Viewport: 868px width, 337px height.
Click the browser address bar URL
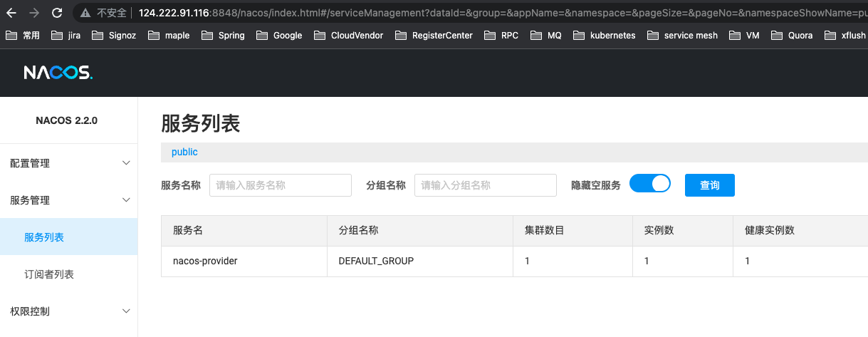[x=503, y=13]
